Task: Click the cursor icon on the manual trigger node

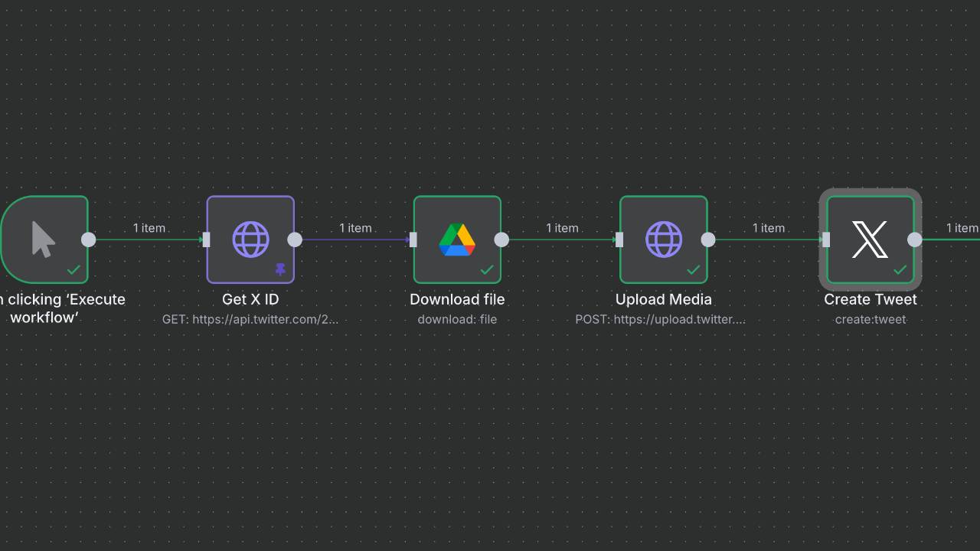Action: (x=44, y=239)
